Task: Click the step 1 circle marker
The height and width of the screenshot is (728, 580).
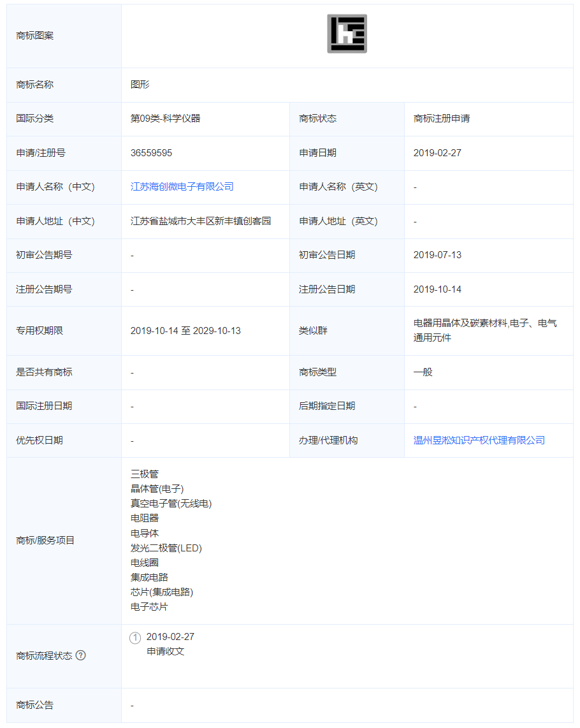Action: (x=135, y=637)
